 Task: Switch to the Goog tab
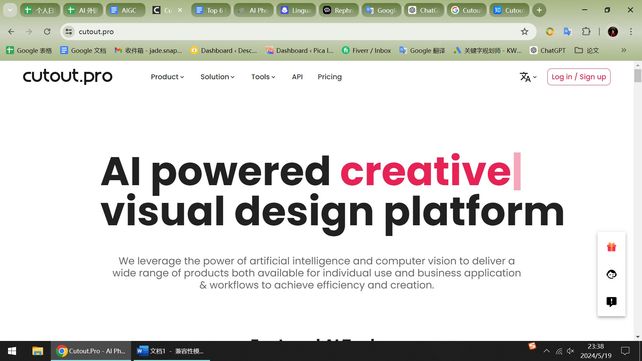[381, 10]
